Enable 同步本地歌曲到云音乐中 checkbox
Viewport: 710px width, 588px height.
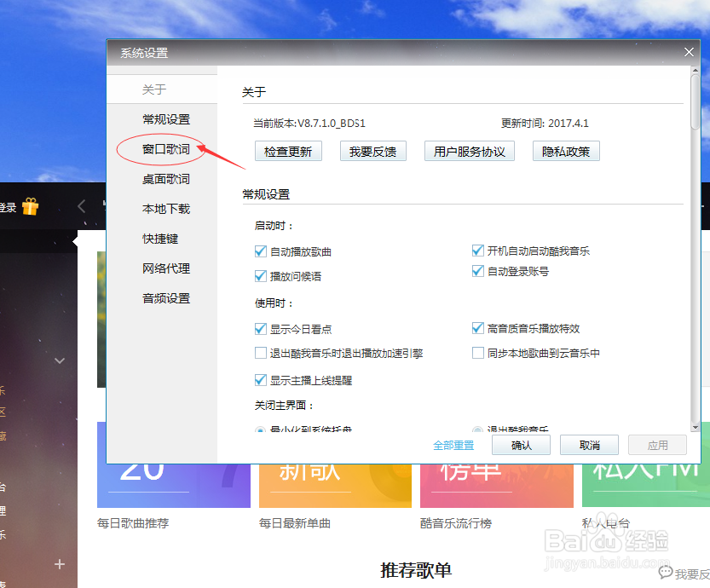477,353
